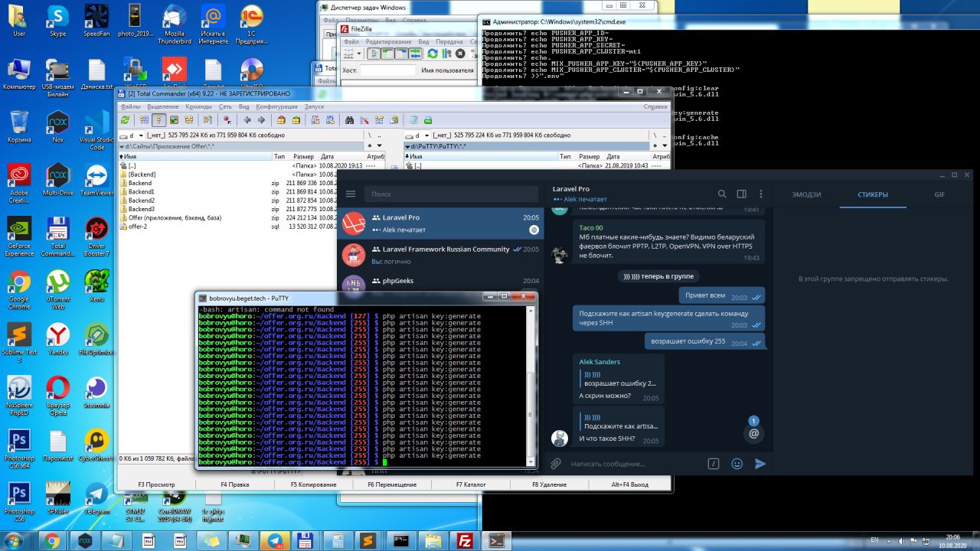Open the TeamViewer desktop icon

[96, 181]
